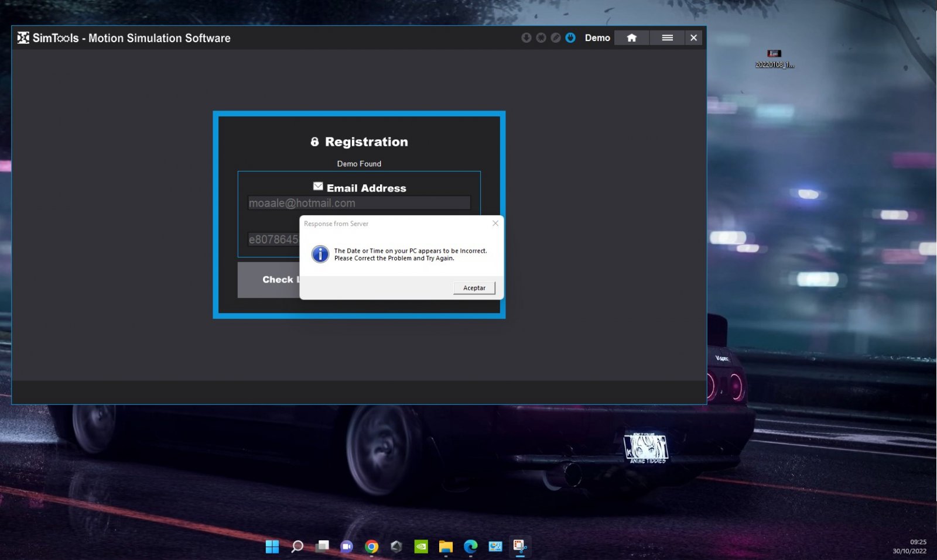Click the license key field starting e8078645

[273, 239]
